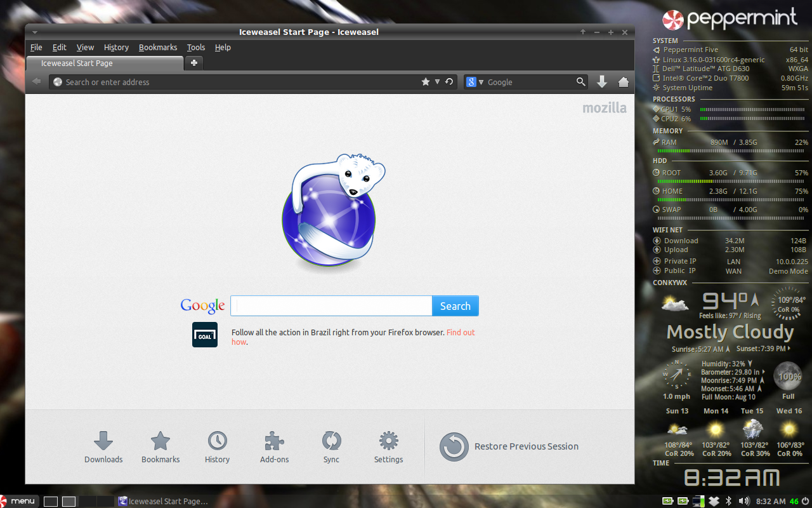Click the wind compass icon
Image resolution: width=812 pixels, height=508 pixels.
click(x=676, y=375)
